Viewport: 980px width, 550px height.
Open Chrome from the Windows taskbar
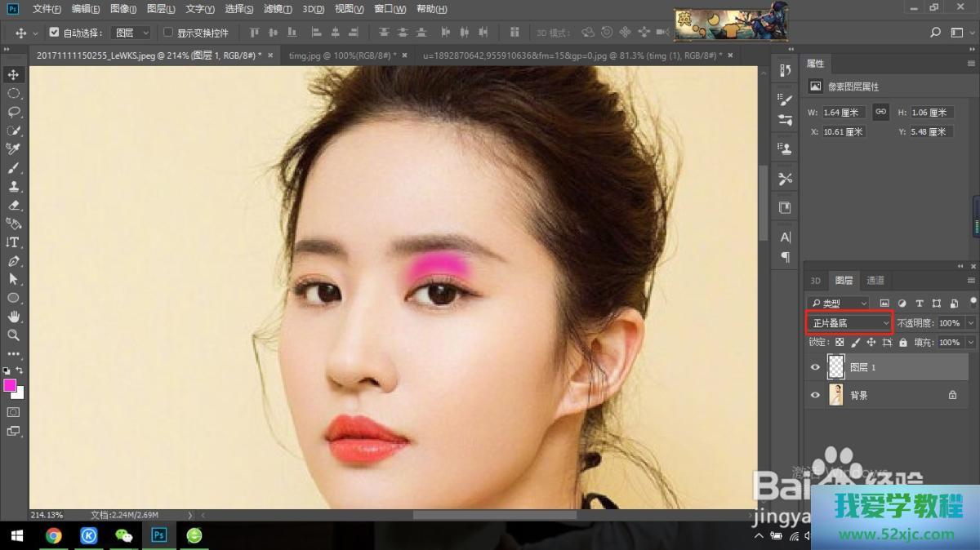[54, 536]
